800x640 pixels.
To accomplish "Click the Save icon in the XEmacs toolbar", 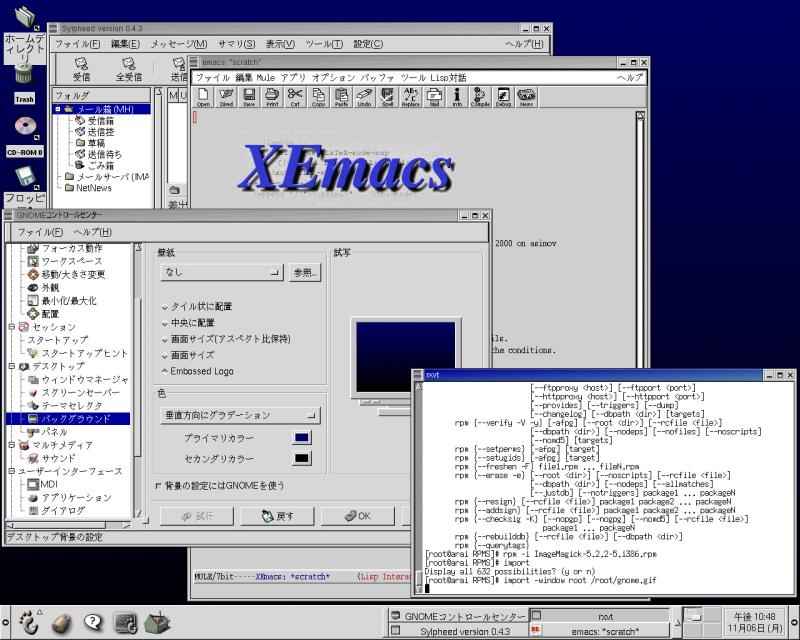I will 249,96.
